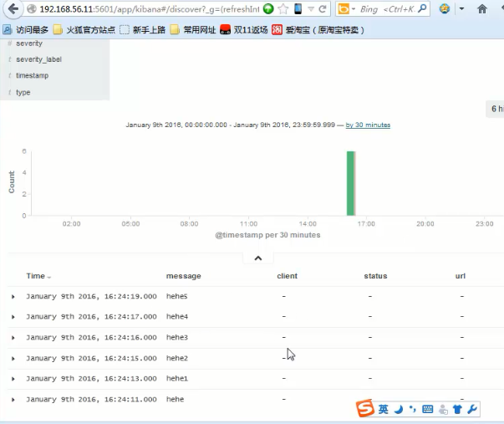The width and height of the screenshot is (504, 424).
Task: Click the Firefox home icon
Action: [482, 9]
